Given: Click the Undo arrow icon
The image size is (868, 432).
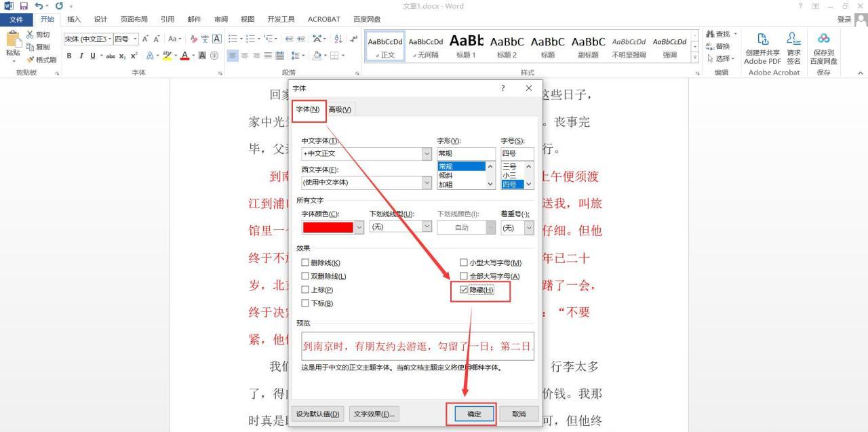Looking at the screenshot, I should tap(39, 6).
